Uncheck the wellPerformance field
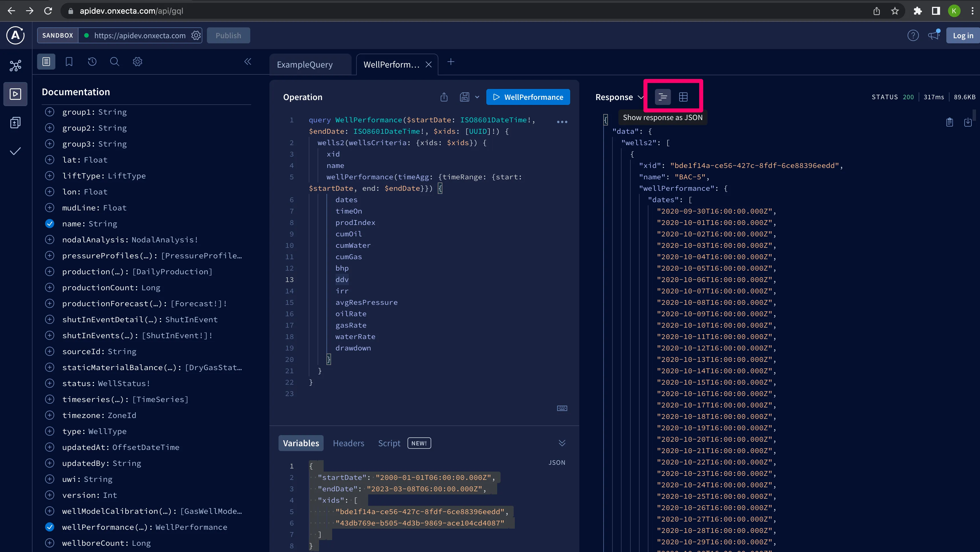Screen dimensions: 980x552 click(49, 527)
